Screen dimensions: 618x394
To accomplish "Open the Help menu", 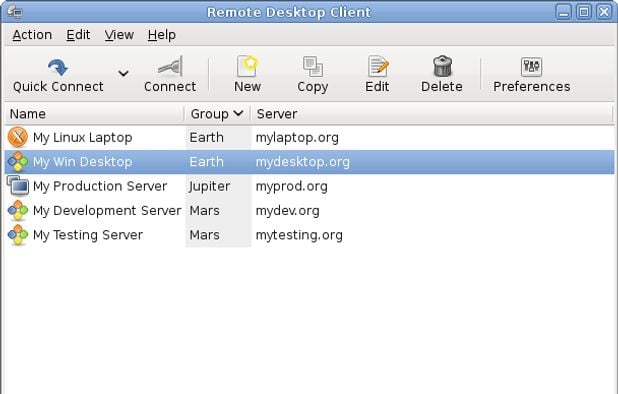I will (162, 35).
